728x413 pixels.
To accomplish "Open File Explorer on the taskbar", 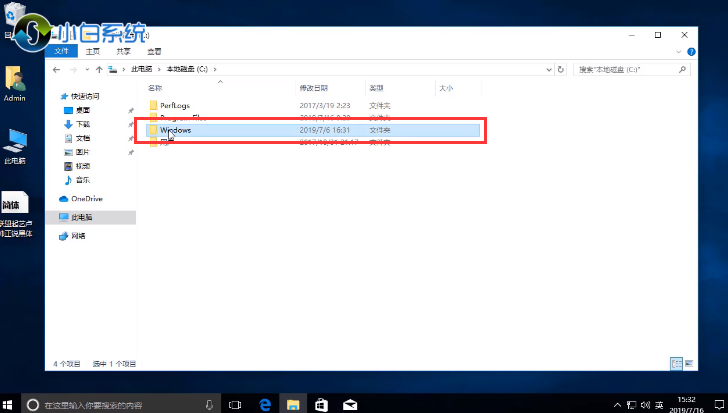I will (293, 405).
